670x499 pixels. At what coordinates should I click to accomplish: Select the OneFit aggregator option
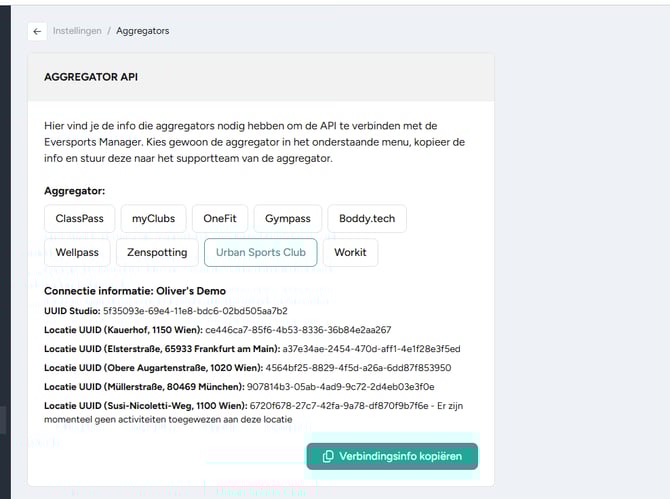click(219, 218)
